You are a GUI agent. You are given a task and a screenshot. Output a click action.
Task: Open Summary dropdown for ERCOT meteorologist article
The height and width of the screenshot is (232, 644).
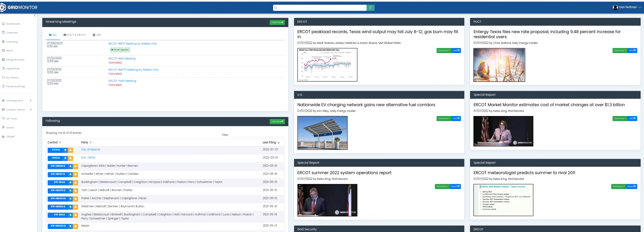[618, 186]
